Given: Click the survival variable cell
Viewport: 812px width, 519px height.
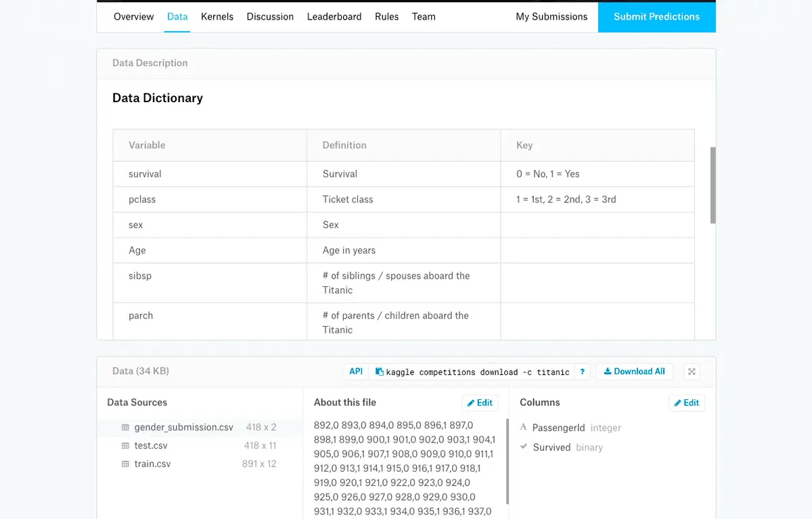Looking at the screenshot, I should (210, 174).
